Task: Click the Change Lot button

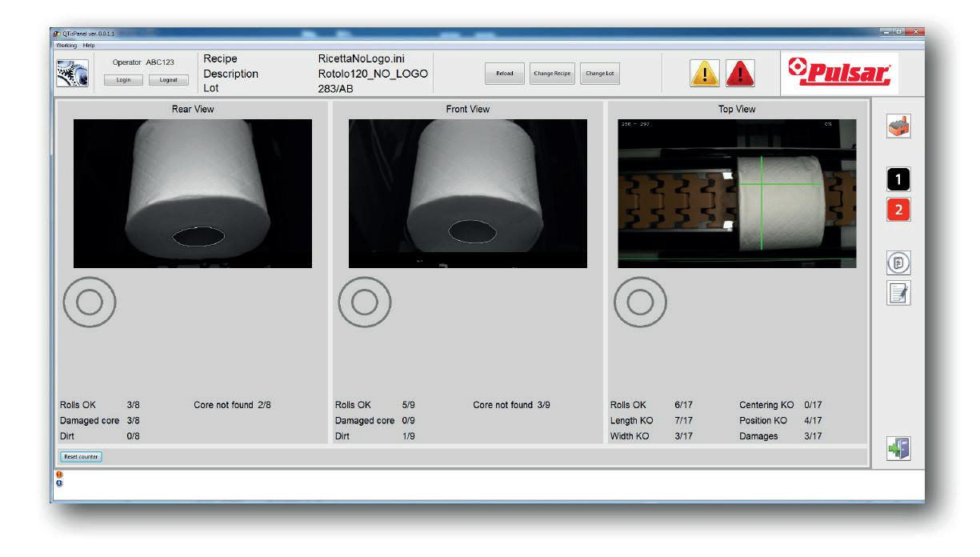Action: tap(599, 74)
